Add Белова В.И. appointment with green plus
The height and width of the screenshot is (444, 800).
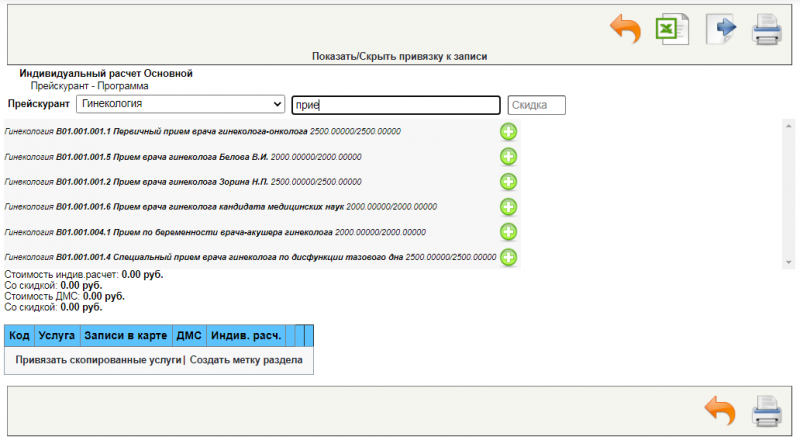click(x=508, y=156)
